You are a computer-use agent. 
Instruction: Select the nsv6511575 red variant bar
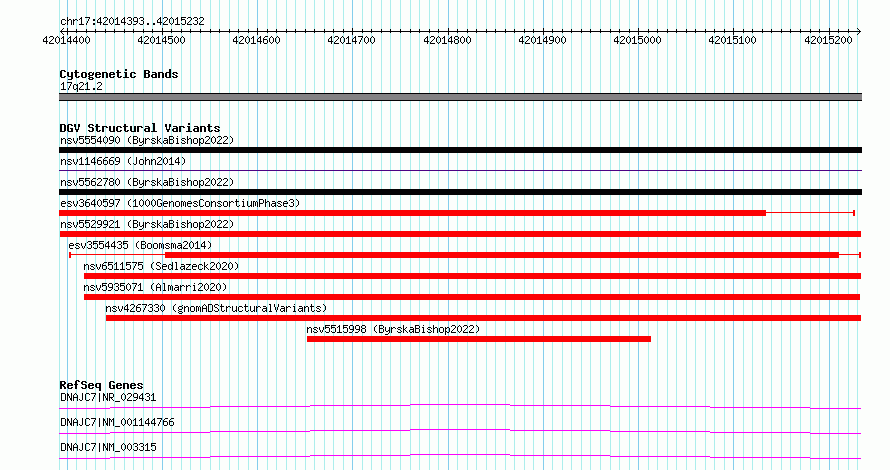(x=472, y=276)
